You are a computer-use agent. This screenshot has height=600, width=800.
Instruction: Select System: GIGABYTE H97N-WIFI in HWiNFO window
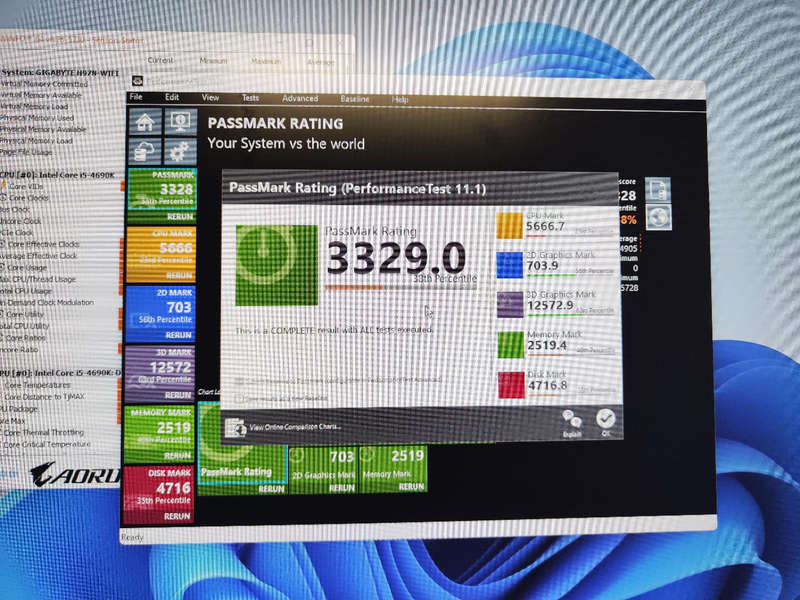tap(60, 72)
